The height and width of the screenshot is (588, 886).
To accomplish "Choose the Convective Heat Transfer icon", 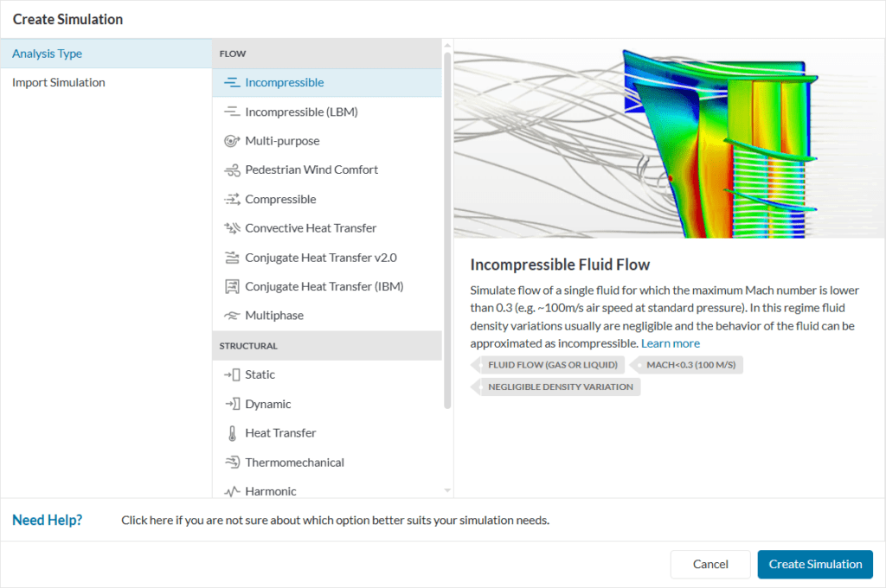I will [232, 227].
